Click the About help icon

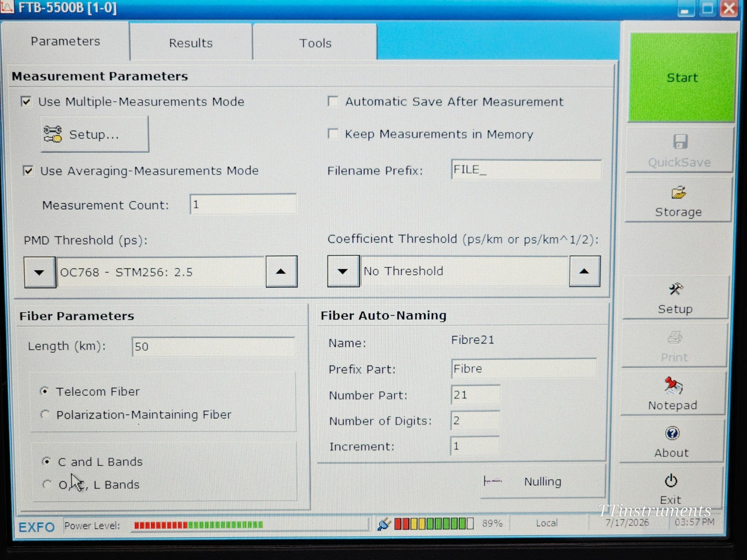coord(672,434)
